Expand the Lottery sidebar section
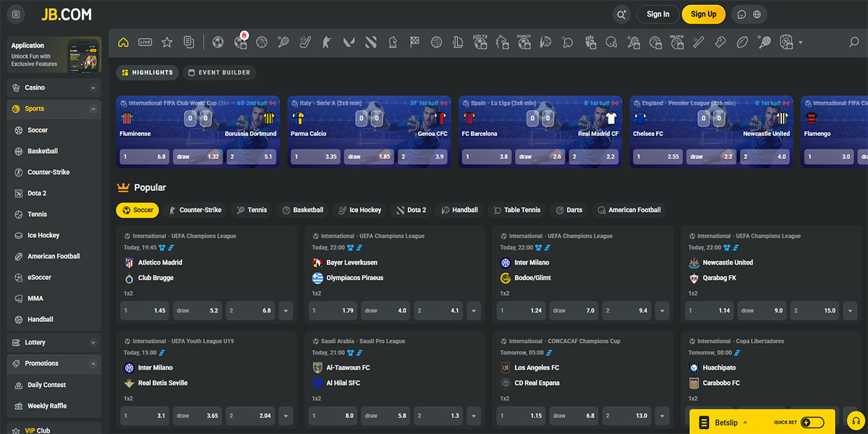 (x=93, y=343)
